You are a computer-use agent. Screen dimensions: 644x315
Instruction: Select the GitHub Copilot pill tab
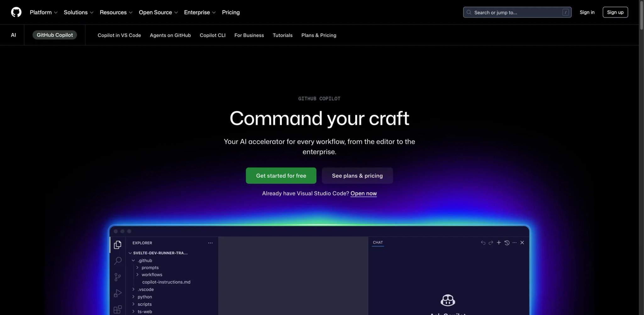[55, 35]
